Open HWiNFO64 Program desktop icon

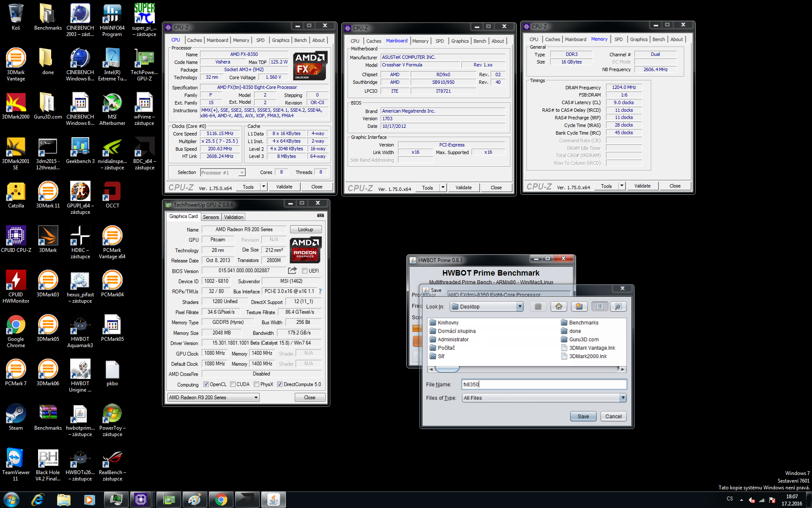click(112, 20)
